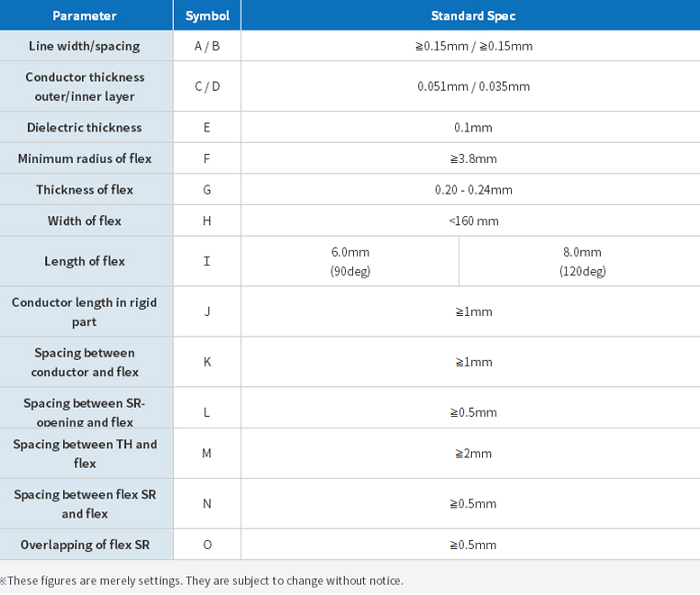Select the Line width/spacing parameter cell
700x595 pixels.
(86, 46)
